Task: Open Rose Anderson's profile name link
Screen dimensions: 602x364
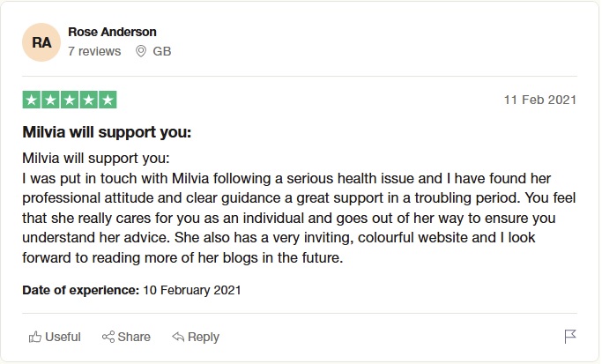Action: point(112,32)
